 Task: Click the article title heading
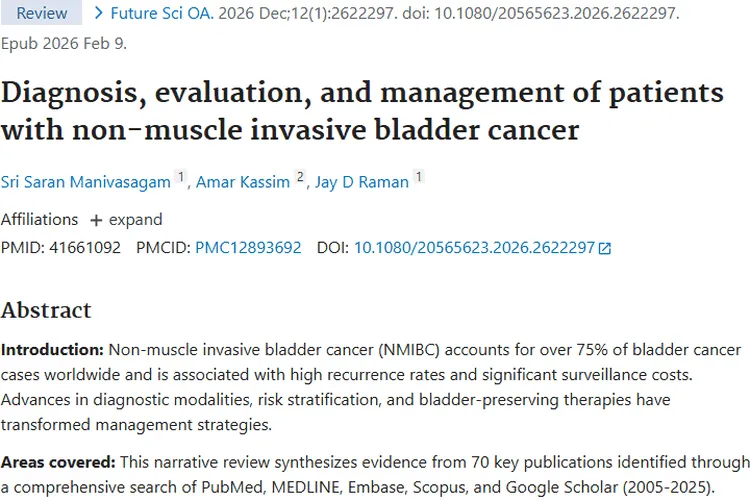click(x=361, y=111)
